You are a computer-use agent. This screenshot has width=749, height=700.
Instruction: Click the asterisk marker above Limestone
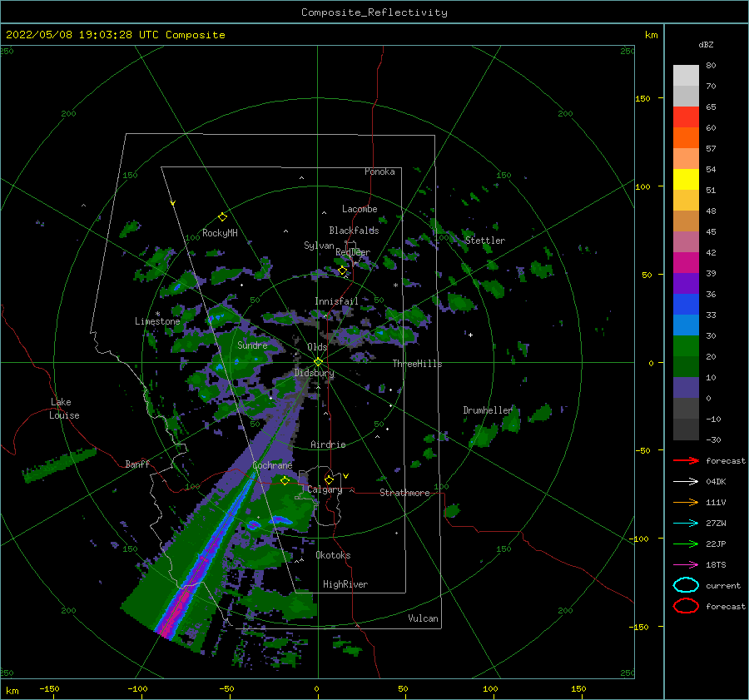[x=157, y=314]
